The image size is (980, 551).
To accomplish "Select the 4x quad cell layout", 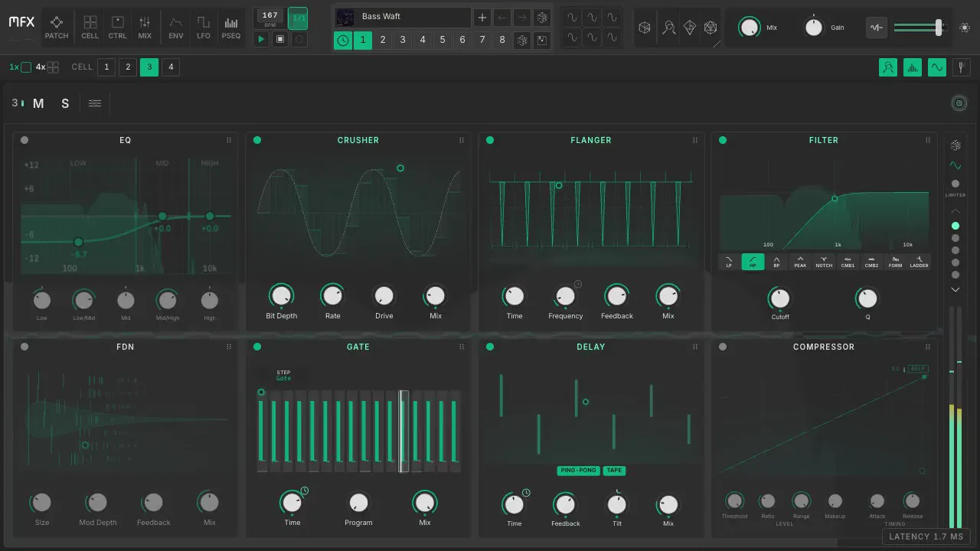I will tap(47, 67).
